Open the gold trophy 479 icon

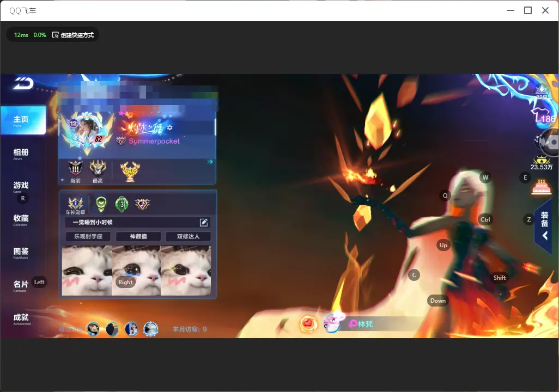tap(130, 171)
